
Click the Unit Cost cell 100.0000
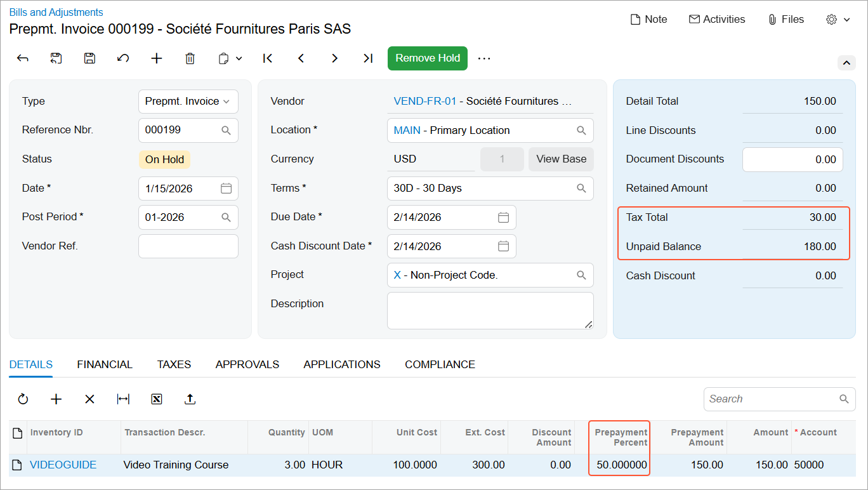tap(406, 465)
